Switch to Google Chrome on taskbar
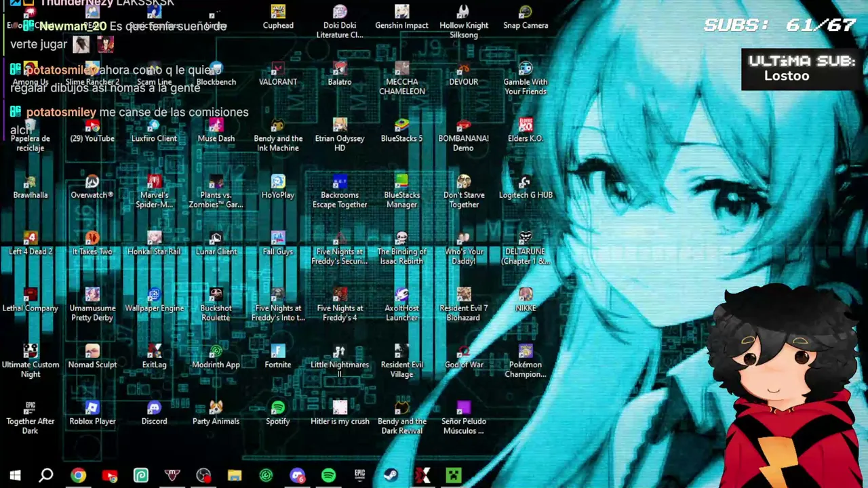868x488 pixels. [x=78, y=475]
